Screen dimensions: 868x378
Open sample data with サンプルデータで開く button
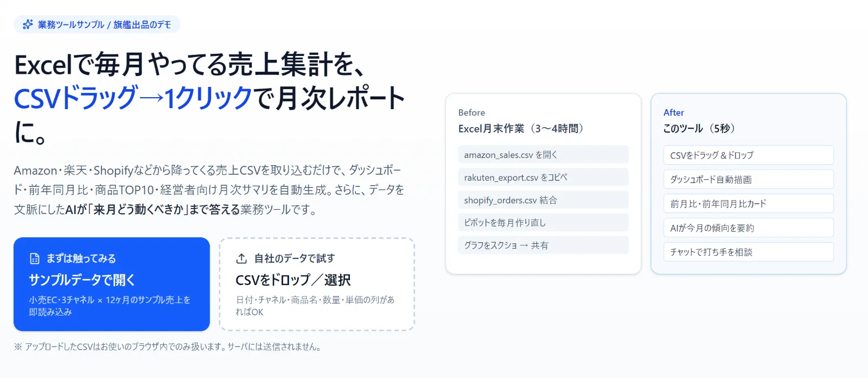112,284
